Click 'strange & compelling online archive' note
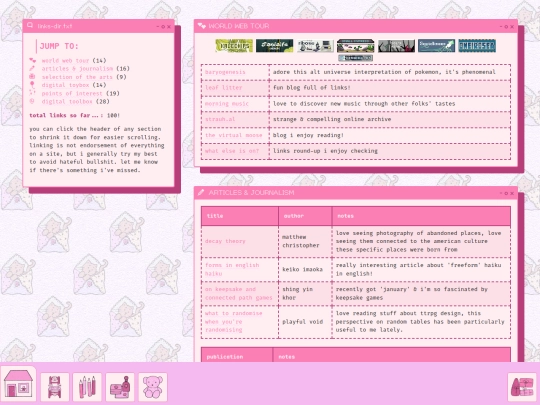This screenshot has width=540, height=405. [332, 119]
